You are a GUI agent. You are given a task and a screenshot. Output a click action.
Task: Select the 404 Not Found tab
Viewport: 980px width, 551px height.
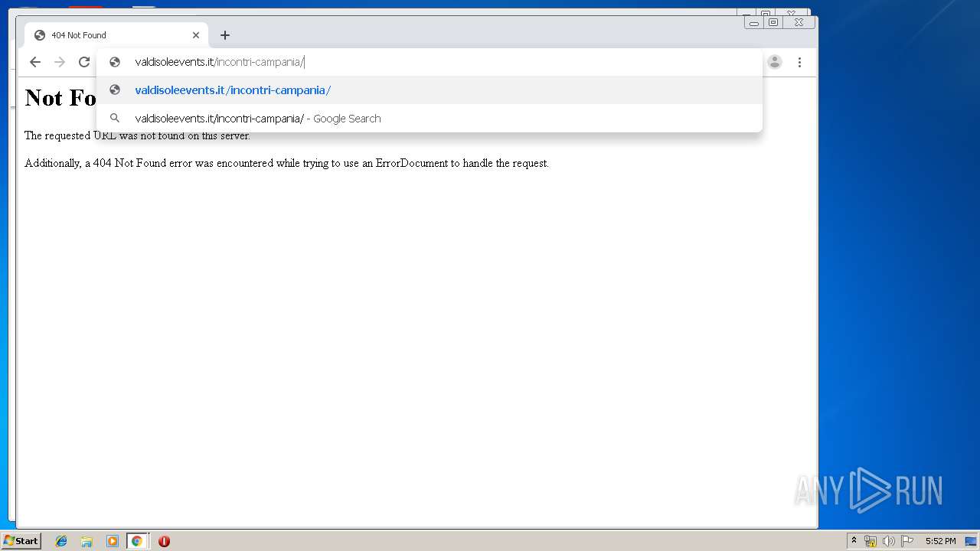tap(116, 35)
